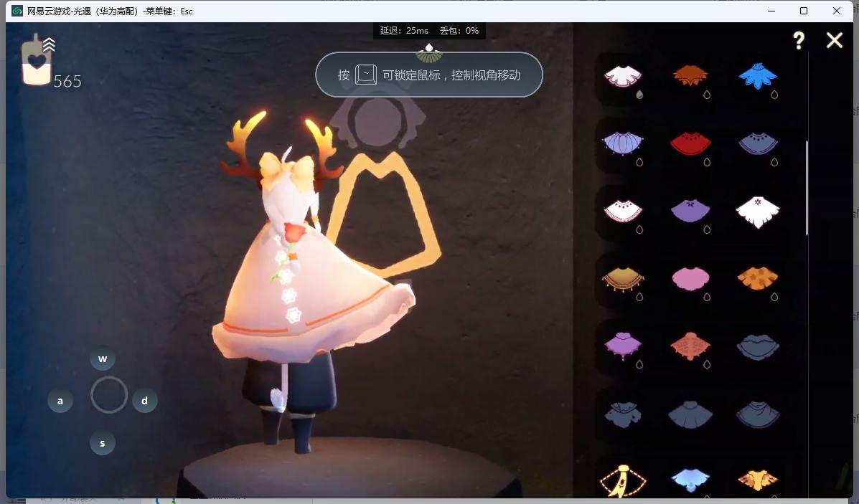Click the NetEase cloud gaming app icon
This screenshot has width=859, height=504.
(x=17, y=11)
